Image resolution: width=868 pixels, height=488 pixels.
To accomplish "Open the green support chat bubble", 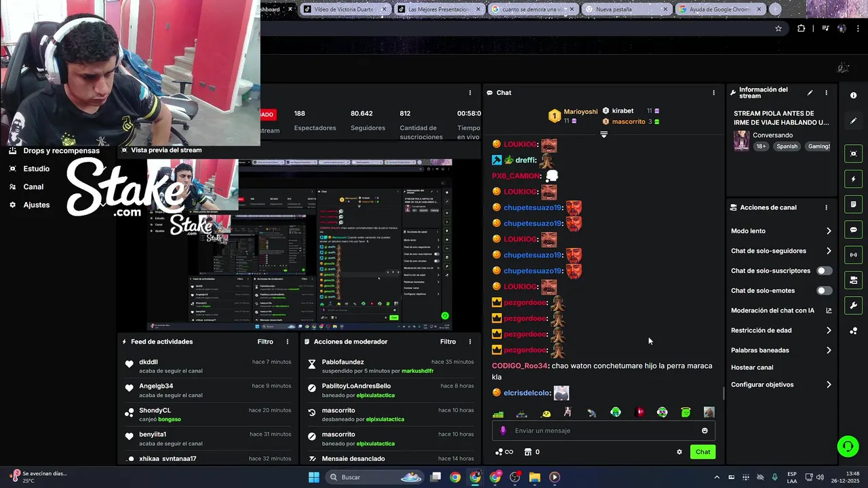I will 847,446.
